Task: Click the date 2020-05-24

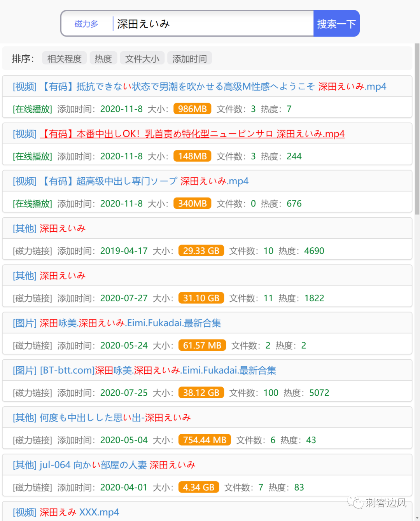Action: coord(124,346)
